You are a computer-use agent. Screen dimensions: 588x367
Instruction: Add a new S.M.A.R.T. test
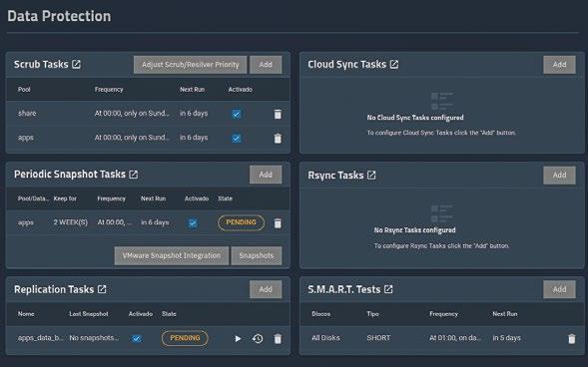tap(559, 289)
